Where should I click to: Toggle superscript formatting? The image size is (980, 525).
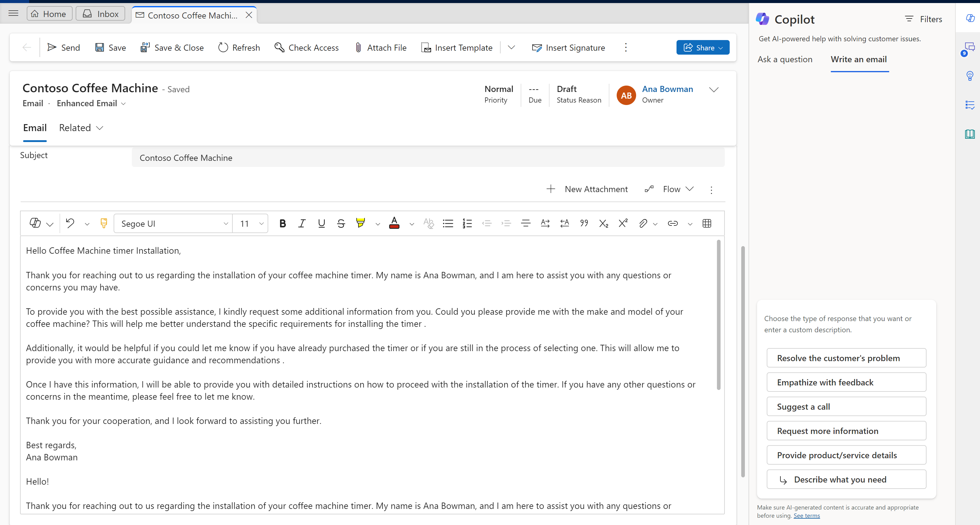pos(623,224)
